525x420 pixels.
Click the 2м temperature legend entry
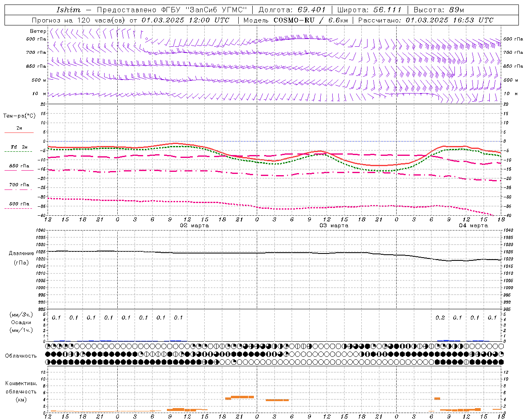click(19, 128)
